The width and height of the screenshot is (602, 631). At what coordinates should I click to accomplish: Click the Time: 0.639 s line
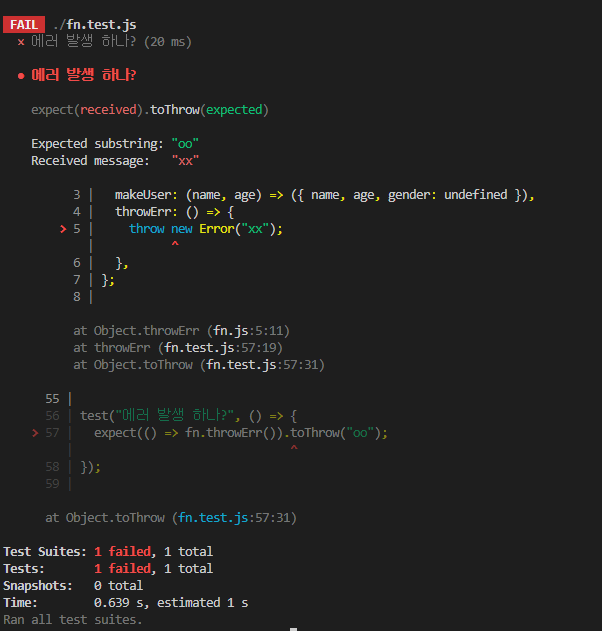click(x=126, y=602)
